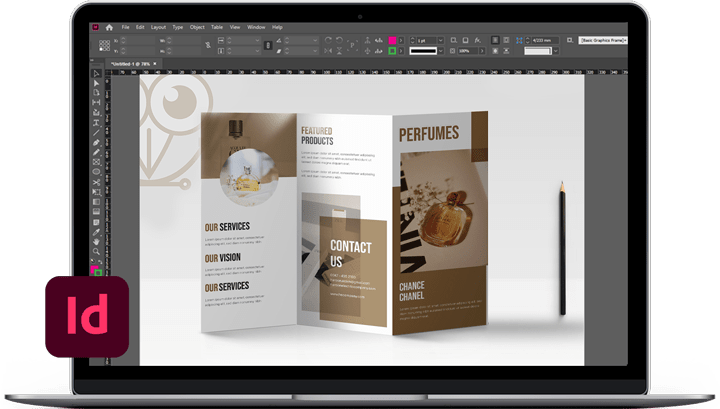
Task: Select the Gradient Feather tool
Action: pos(96,212)
